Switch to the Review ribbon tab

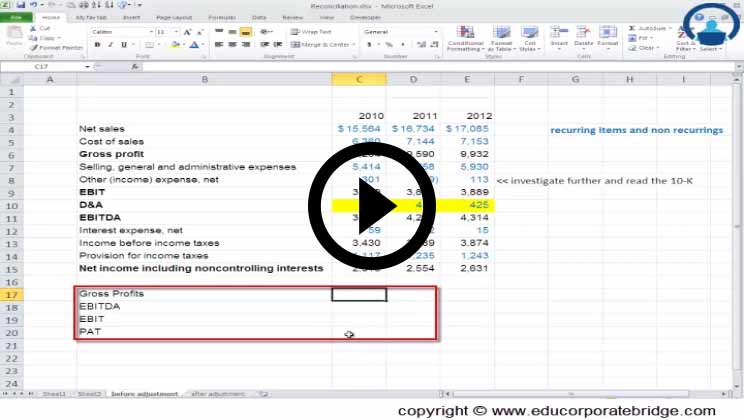(x=292, y=18)
